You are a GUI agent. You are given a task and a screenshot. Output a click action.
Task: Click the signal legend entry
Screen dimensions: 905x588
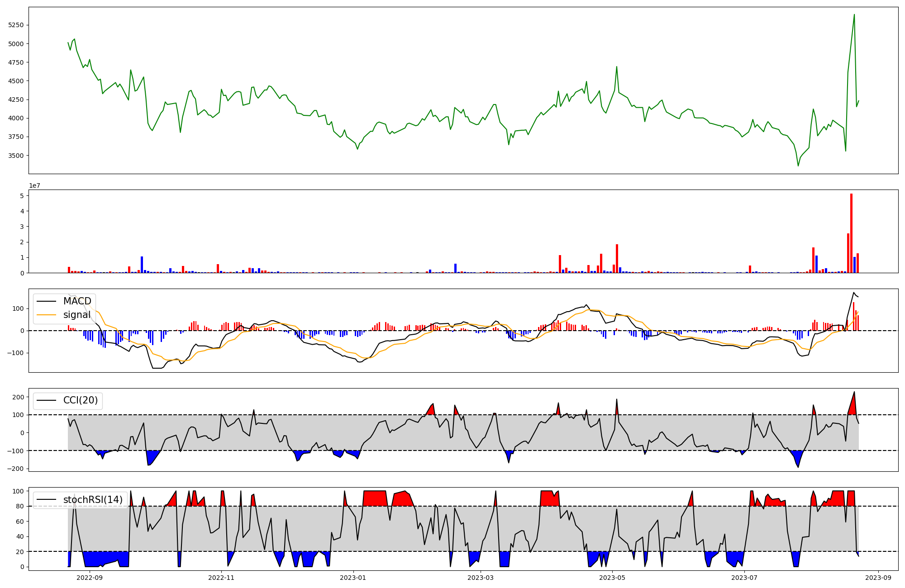tap(77, 315)
